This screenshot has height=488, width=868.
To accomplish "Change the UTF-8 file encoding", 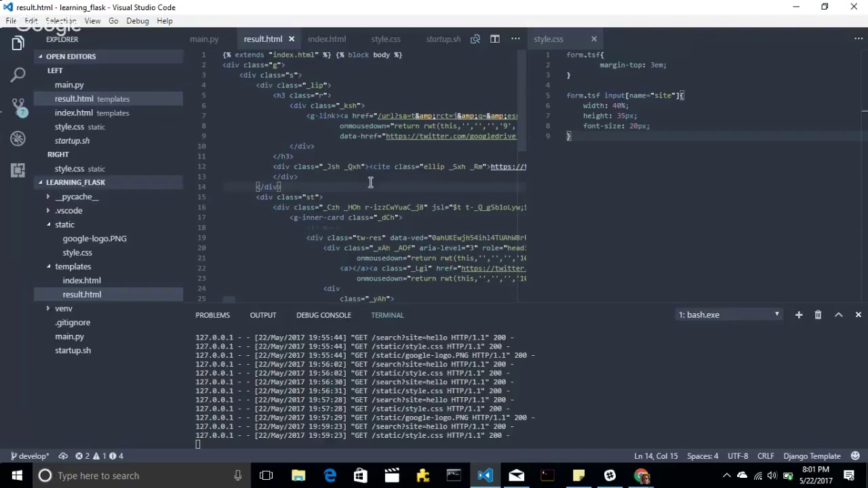I will 738,456.
